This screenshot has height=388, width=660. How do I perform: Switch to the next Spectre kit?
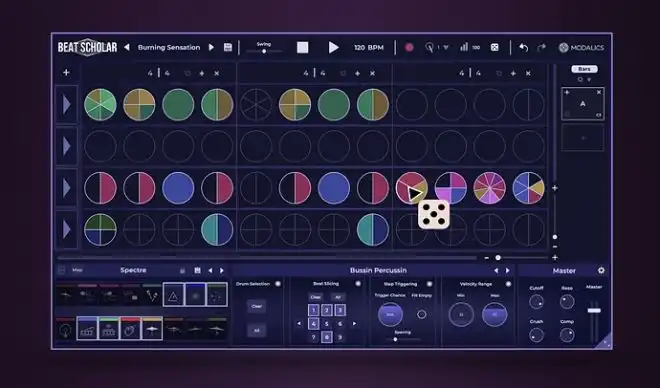(222, 270)
